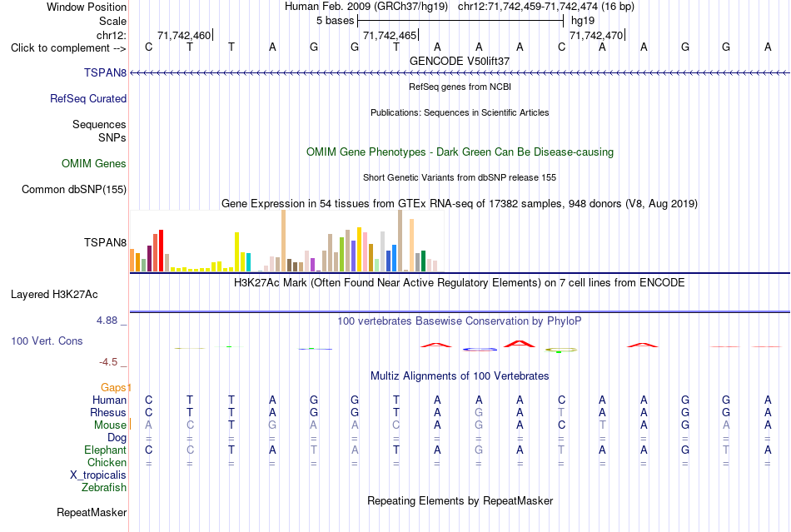Click the GTEx Gene Expression title text
This screenshot has height=532, width=791.
(460, 204)
